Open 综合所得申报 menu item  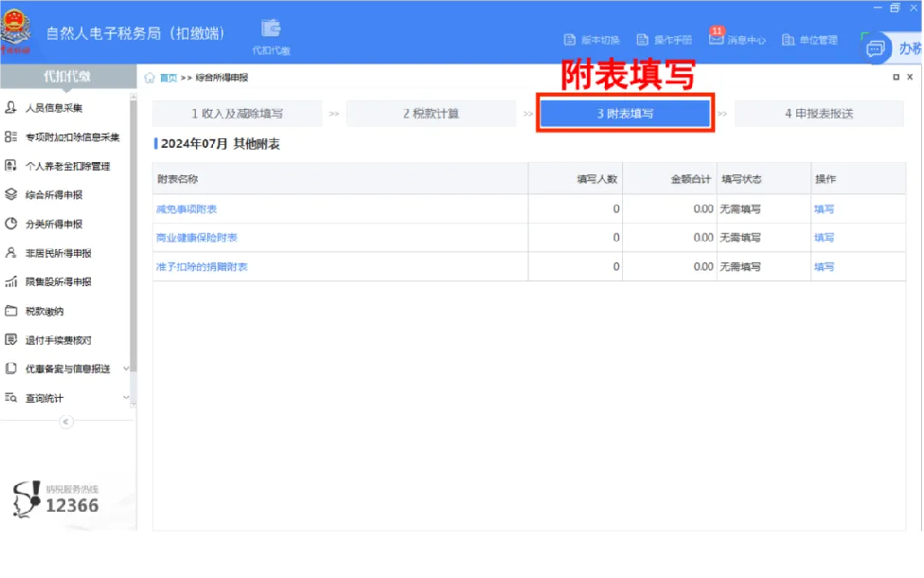pos(54,194)
